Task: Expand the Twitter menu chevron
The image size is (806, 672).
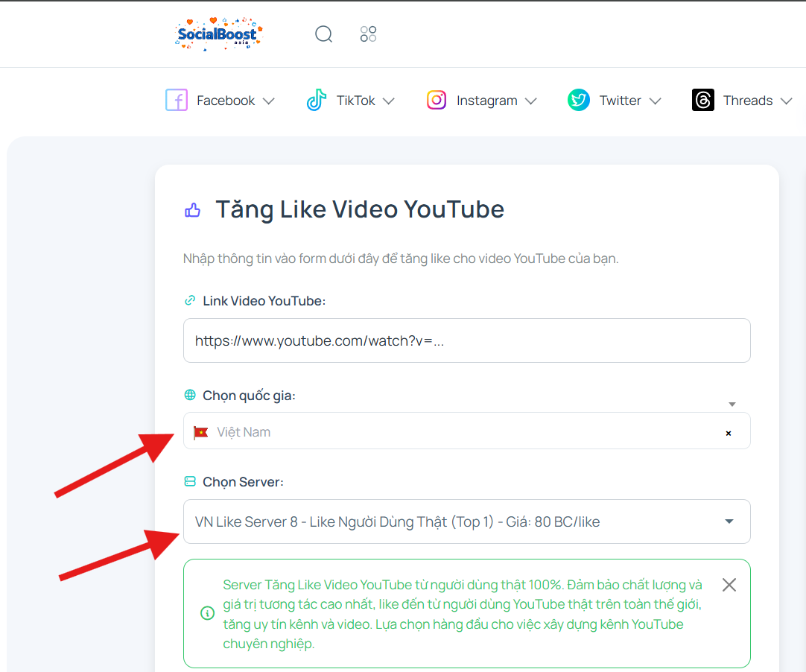Action: pos(655,101)
